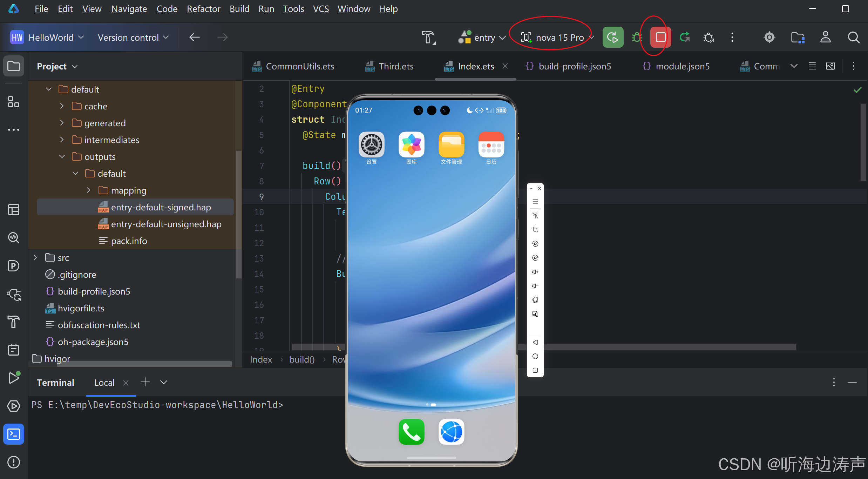Expand the generated folder

(x=62, y=123)
